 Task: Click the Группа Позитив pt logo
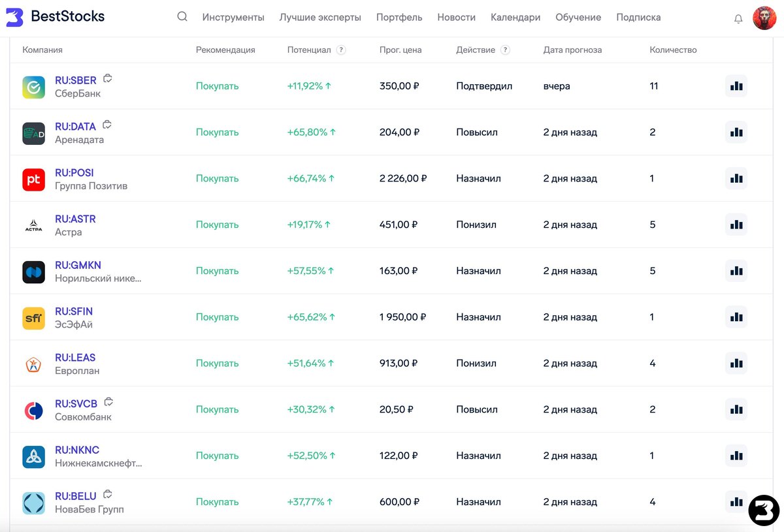tap(33, 180)
